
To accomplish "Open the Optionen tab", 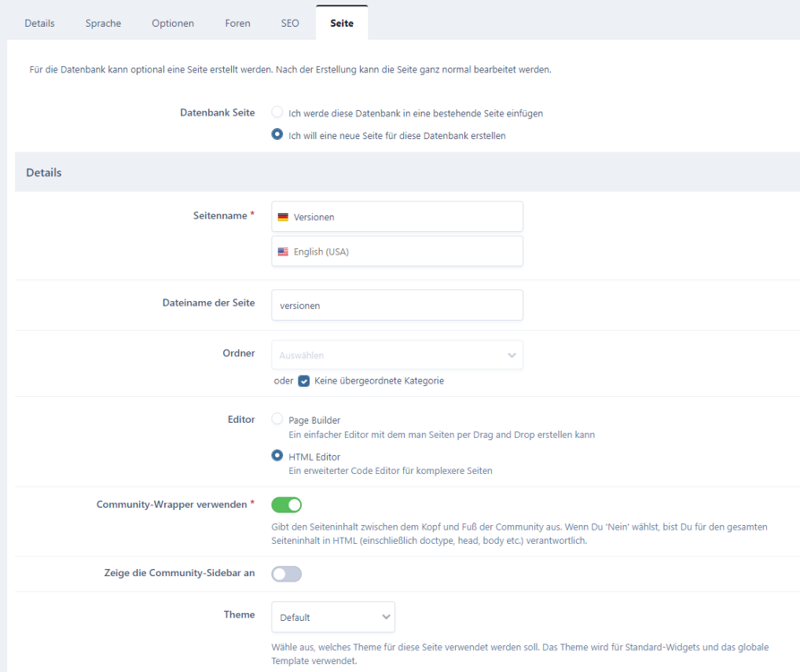I will pos(173,23).
